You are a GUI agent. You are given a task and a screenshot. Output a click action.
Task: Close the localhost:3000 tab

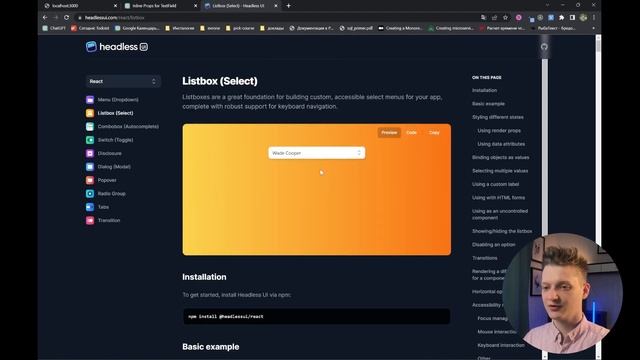(115, 6)
